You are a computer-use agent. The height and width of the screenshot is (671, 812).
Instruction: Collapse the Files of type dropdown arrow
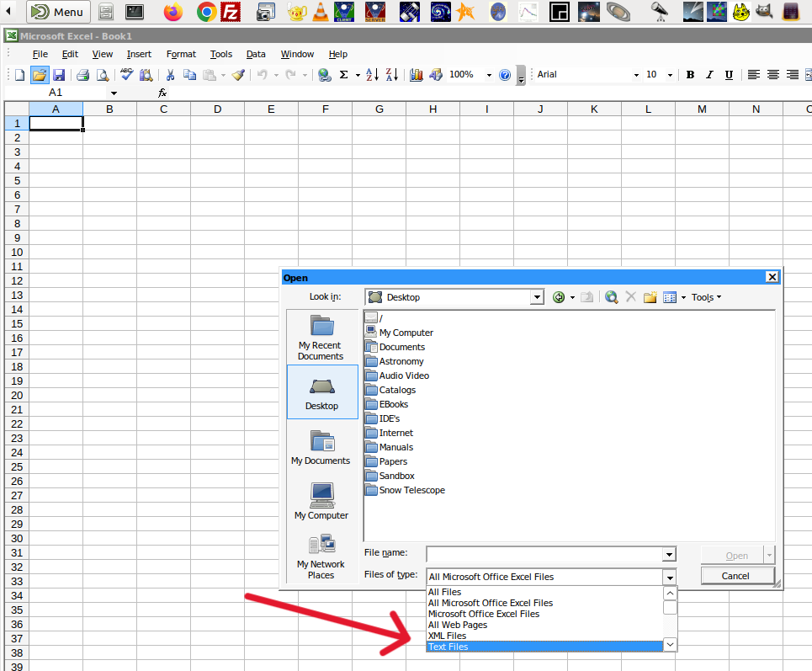click(x=670, y=578)
